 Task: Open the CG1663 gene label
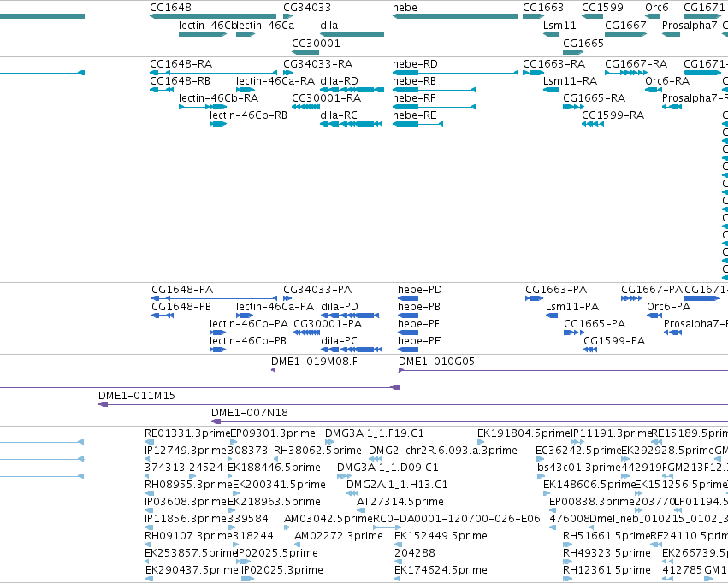pos(542,8)
